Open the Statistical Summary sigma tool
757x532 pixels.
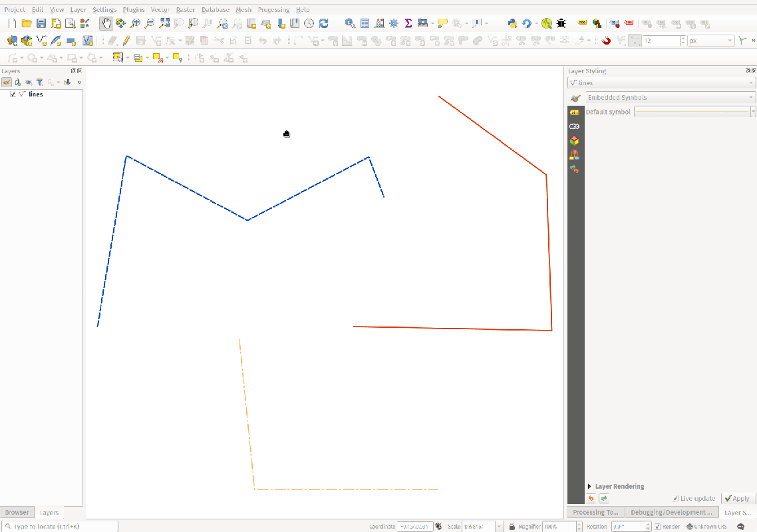click(x=408, y=23)
